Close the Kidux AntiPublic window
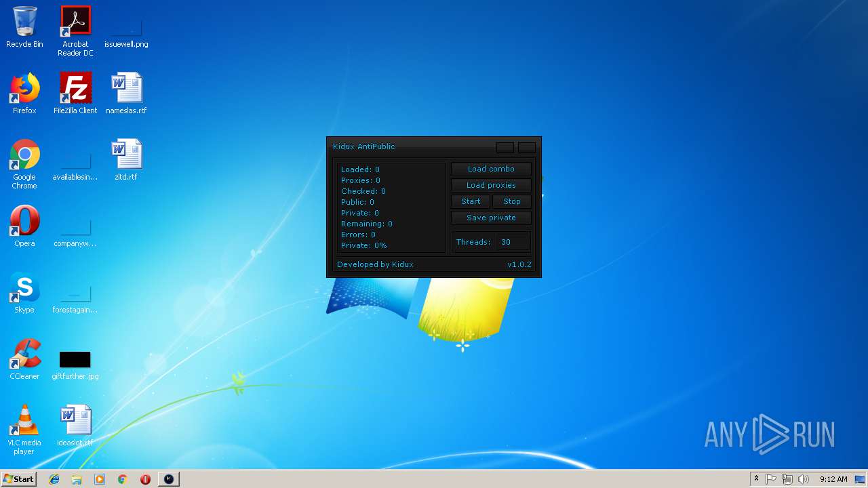This screenshot has width=868, height=488. (x=527, y=147)
